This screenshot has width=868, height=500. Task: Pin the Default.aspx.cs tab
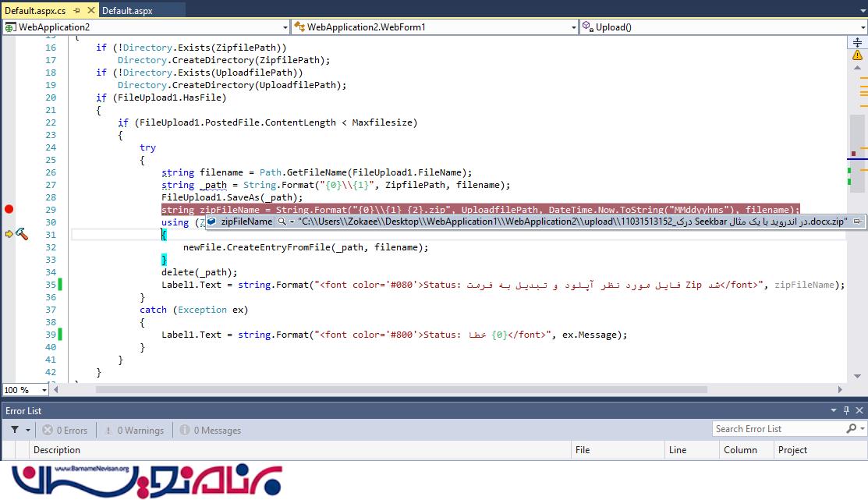point(76,11)
